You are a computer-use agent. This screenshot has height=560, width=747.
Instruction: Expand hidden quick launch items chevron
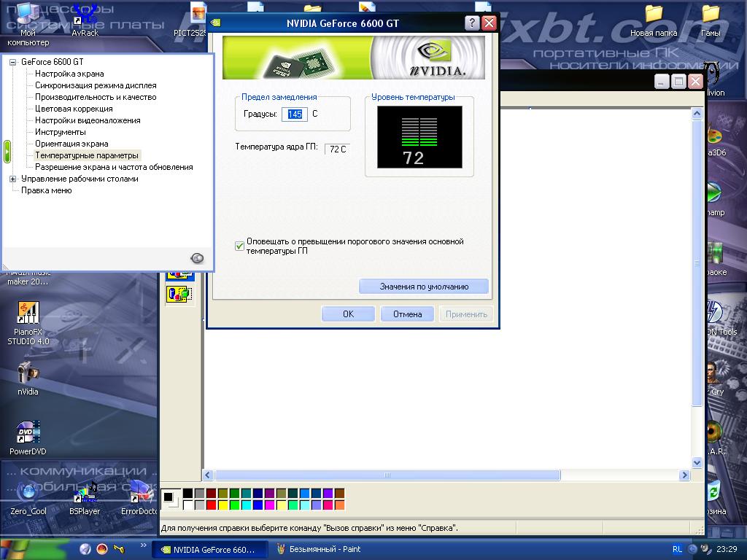pyautogui.click(x=144, y=545)
